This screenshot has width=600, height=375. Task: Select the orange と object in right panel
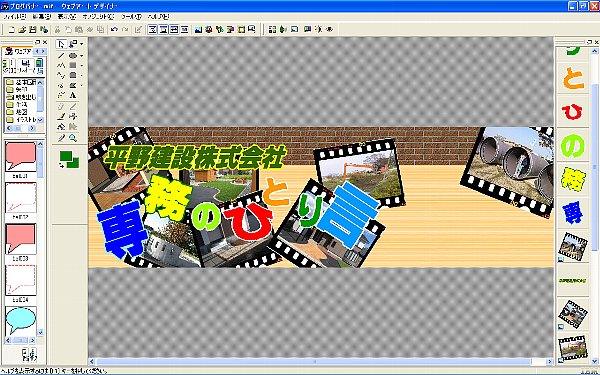coord(572,78)
